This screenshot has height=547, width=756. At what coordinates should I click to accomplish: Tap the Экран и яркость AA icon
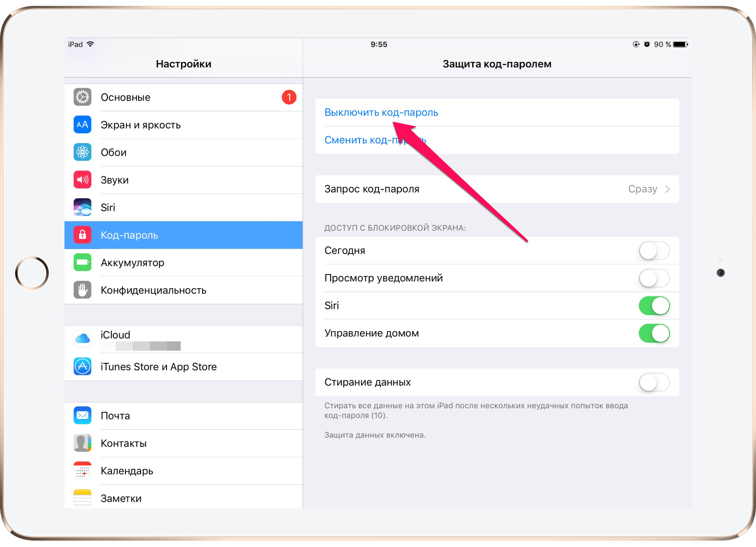tap(83, 125)
